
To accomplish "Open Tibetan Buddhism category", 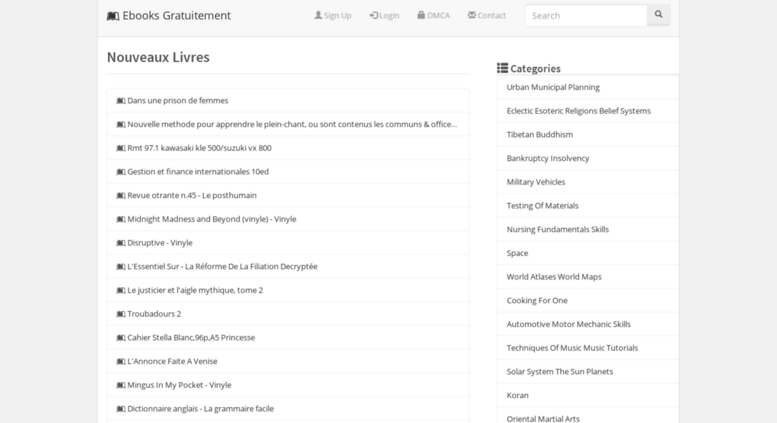I will [540, 134].
